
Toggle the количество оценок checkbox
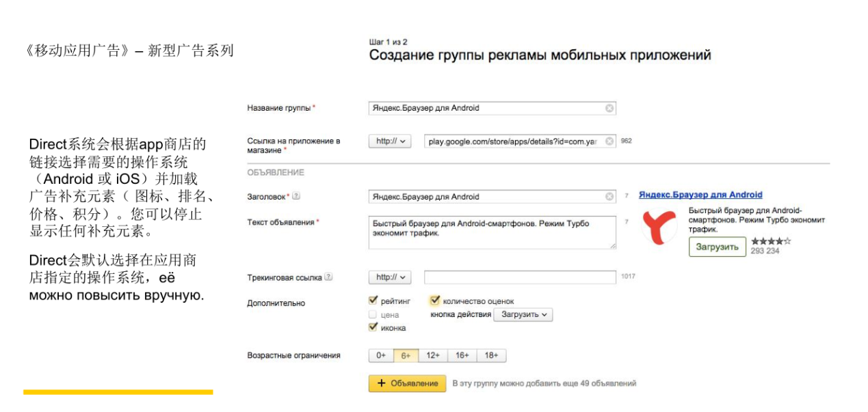point(435,301)
